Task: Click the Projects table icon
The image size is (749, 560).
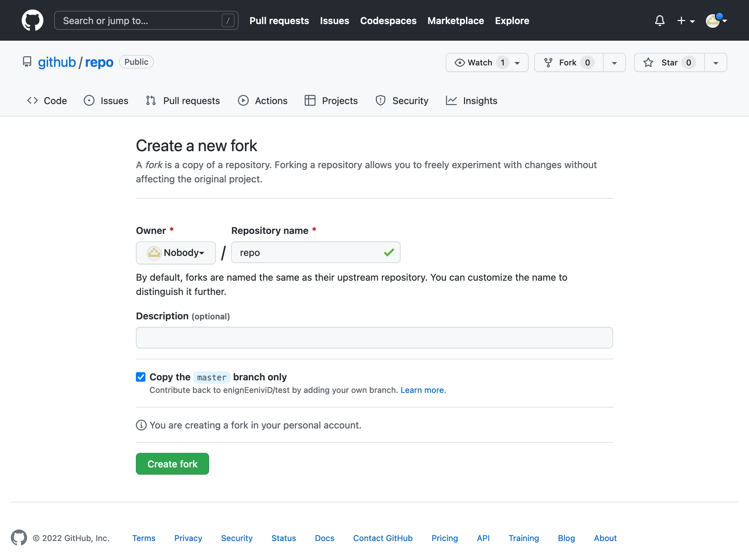Action: [x=310, y=101]
